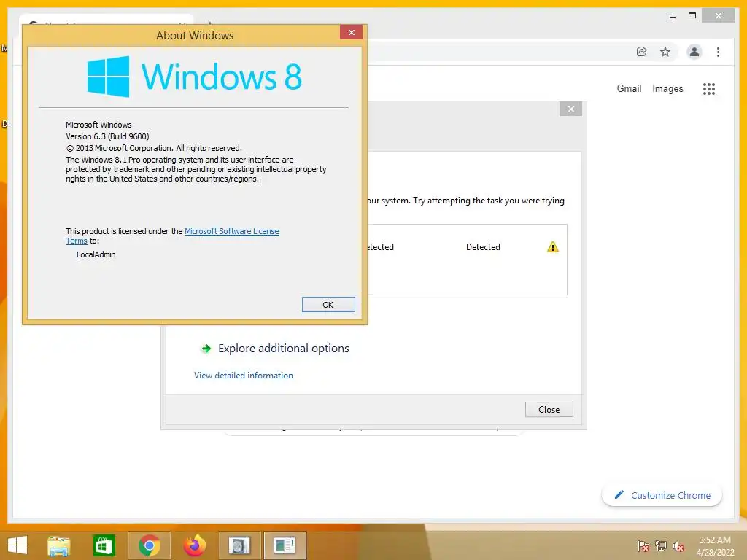Click OK in About Windows dialog

[x=328, y=304]
